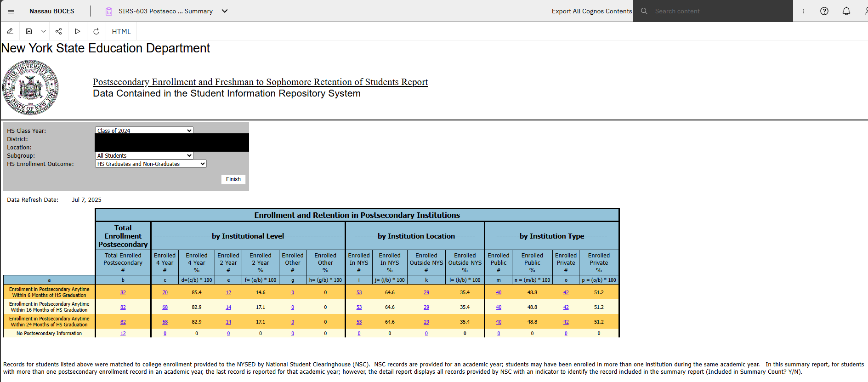This screenshot has width=868, height=382.
Task: Click the pink report icon beside SIRS-603 title
Action: click(x=109, y=11)
